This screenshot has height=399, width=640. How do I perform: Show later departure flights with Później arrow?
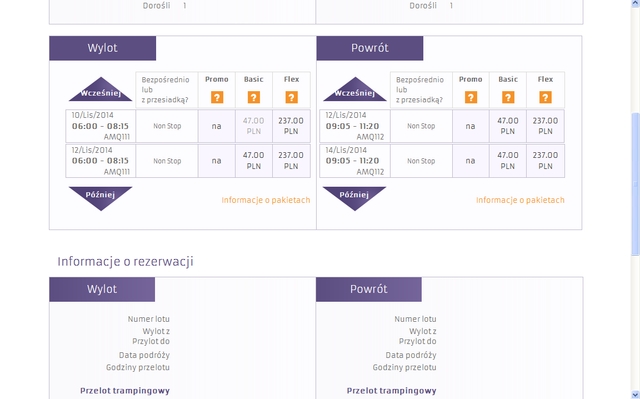100,198
